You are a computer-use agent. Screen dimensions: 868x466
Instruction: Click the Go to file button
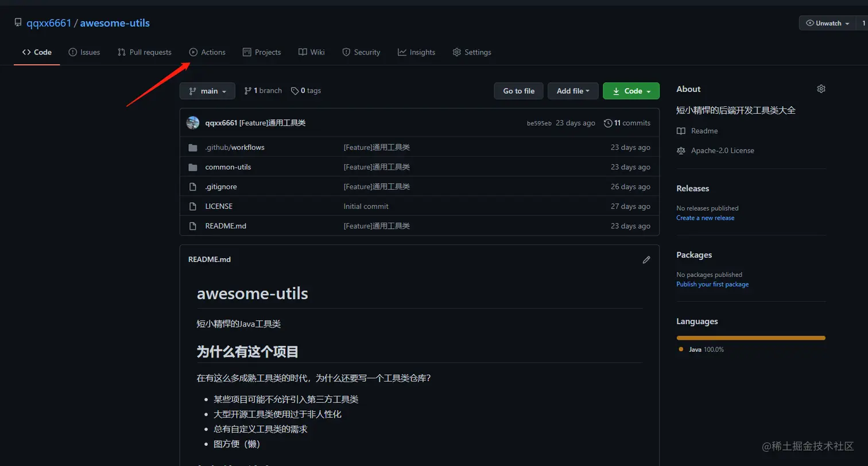click(519, 91)
